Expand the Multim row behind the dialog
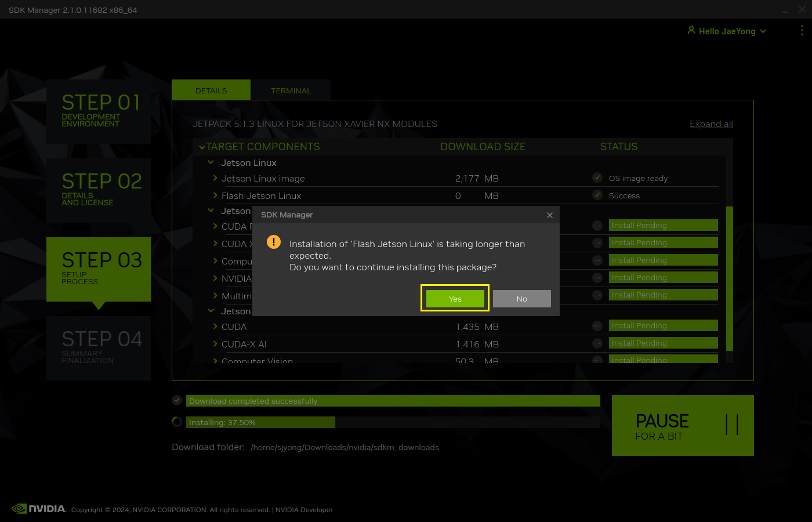 click(x=215, y=296)
